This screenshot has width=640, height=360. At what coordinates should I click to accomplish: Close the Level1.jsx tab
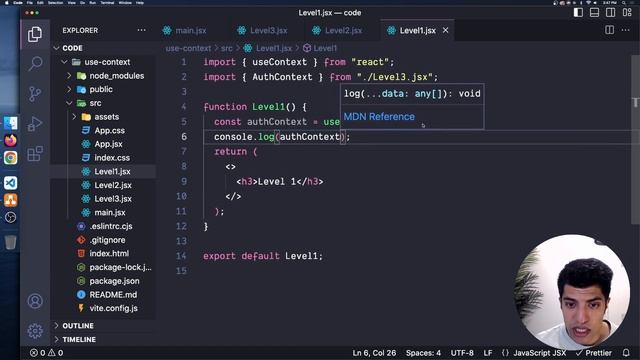point(445,30)
